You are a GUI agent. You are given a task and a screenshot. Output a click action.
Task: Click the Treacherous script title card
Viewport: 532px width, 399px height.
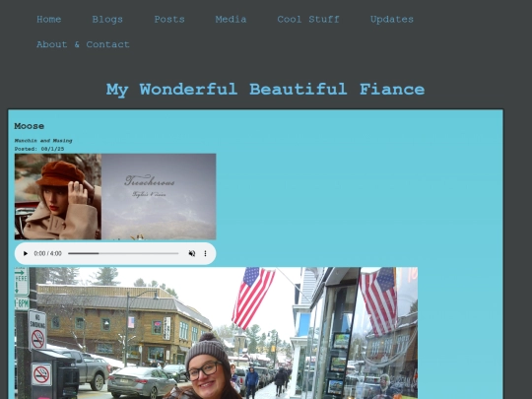[159, 197]
